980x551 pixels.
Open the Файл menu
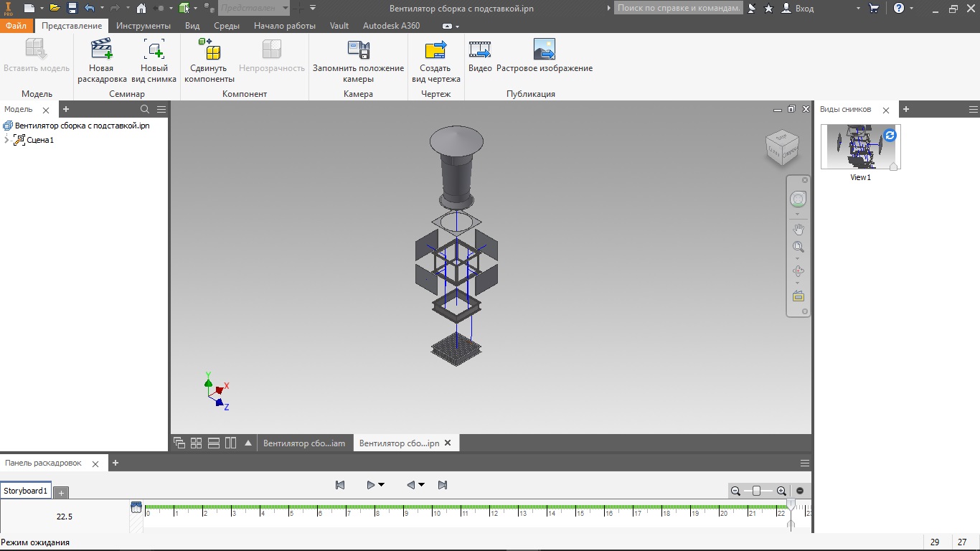(x=16, y=26)
